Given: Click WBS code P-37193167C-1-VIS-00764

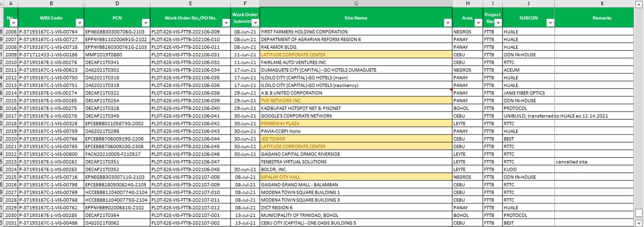Looking at the screenshot, I should 51,32.
